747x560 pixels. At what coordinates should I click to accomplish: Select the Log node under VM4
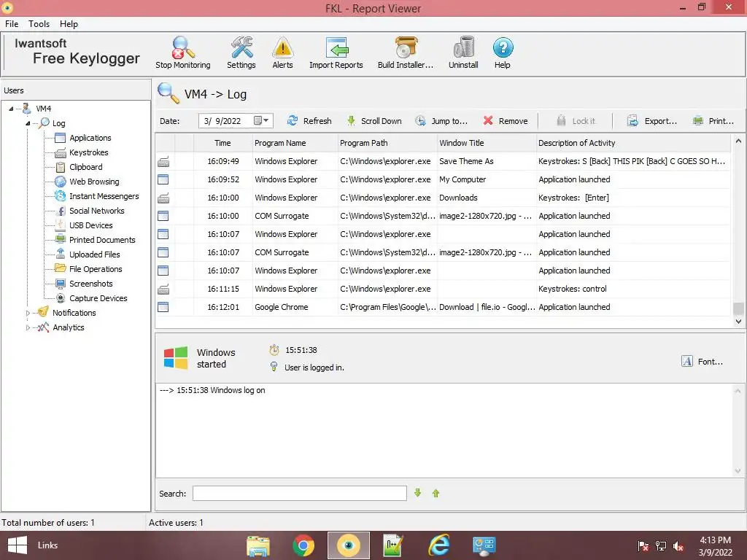58,123
